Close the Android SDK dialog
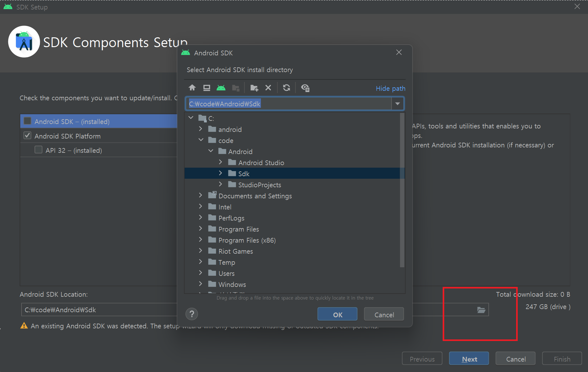This screenshot has width=588, height=372. click(x=399, y=53)
